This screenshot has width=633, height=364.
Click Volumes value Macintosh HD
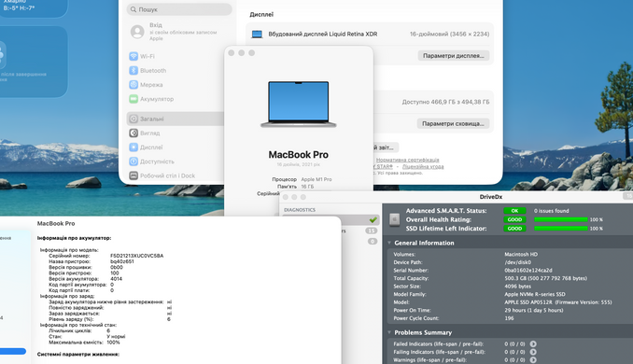tap(521, 254)
